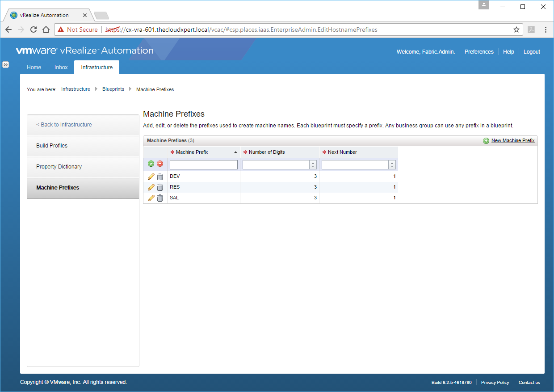This screenshot has height=392, width=554.
Task: Click the green save checkmark icon
Action: (x=151, y=164)
